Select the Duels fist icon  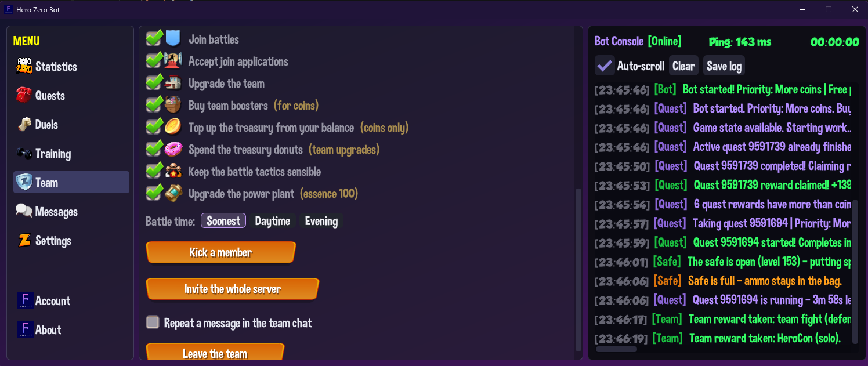pos(24,124)
